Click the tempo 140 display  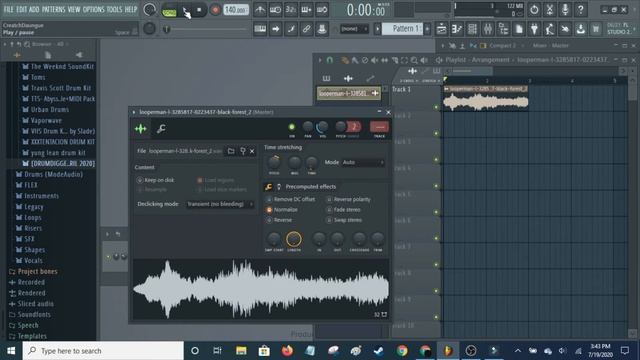tap(236, 10)
